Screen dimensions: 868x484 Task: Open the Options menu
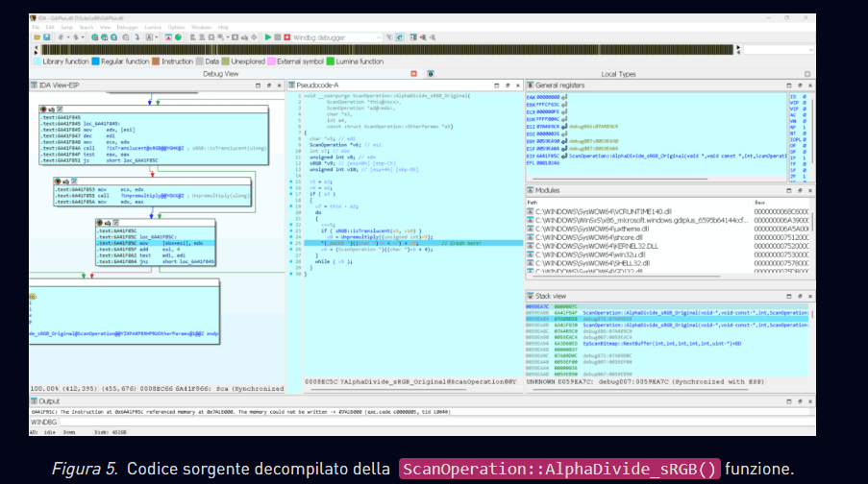177,27
